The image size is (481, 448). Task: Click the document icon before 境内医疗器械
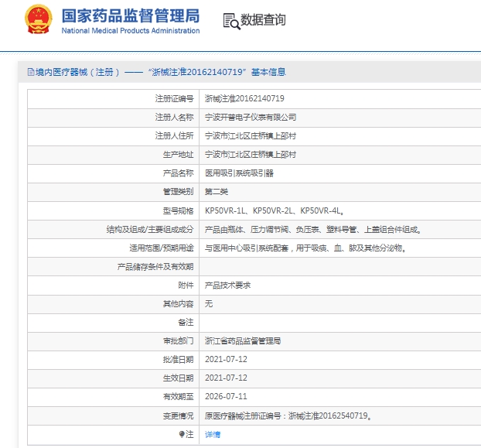[x=31, y=72]
